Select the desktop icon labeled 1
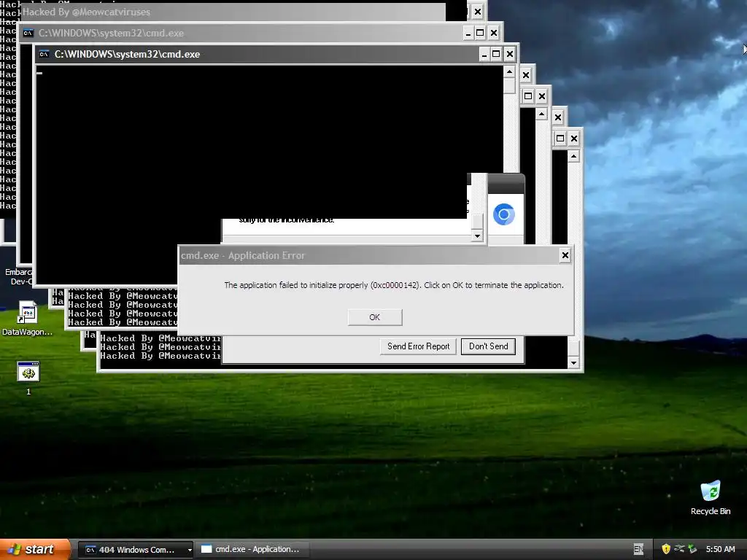The image size is (747, 560). coord(28,378)
